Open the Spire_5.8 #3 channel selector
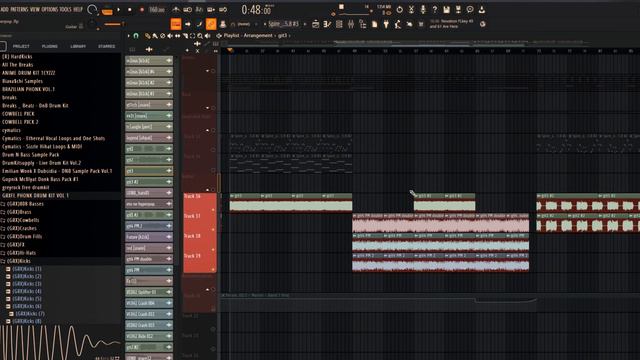Viewport: 640px width, 360px height. 284,24
